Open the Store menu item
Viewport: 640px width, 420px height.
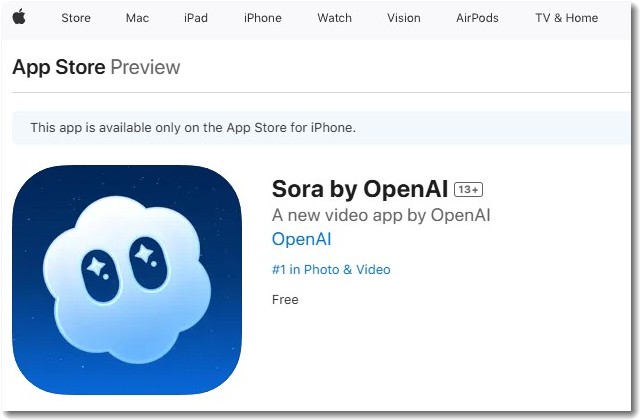click(76, 18)
